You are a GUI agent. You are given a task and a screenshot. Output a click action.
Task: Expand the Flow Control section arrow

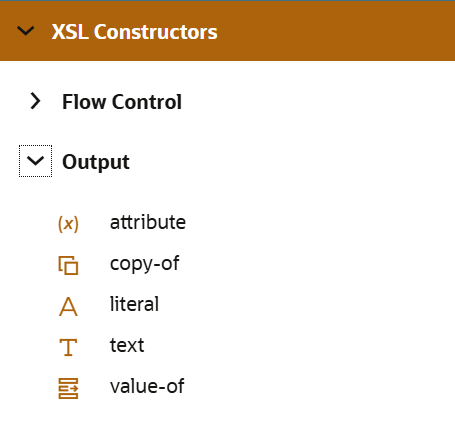coord(35,101)
